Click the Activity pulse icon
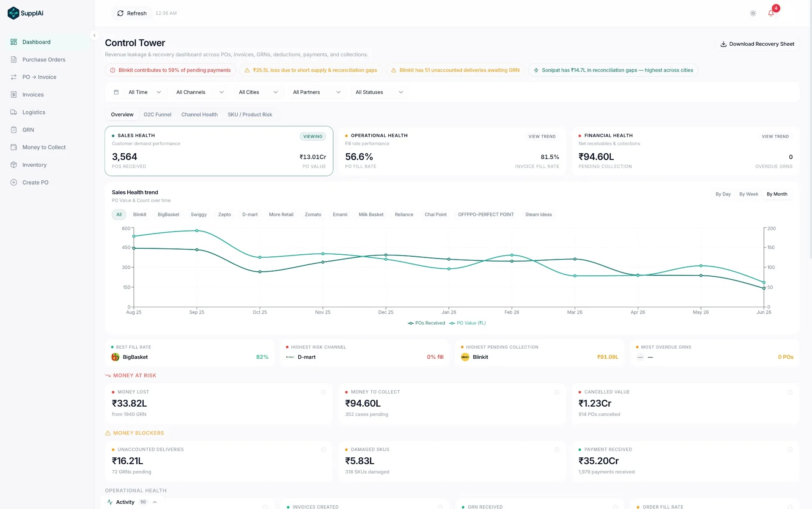 (110, 502)
